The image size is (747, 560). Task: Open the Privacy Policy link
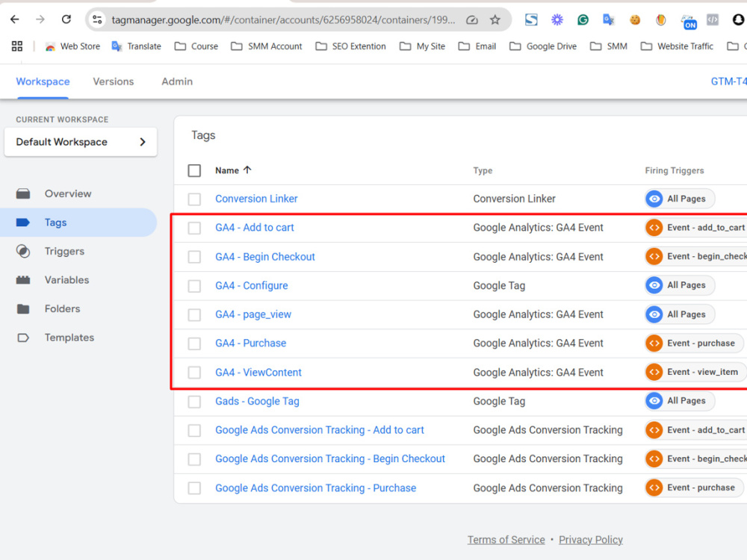point(591,540)
